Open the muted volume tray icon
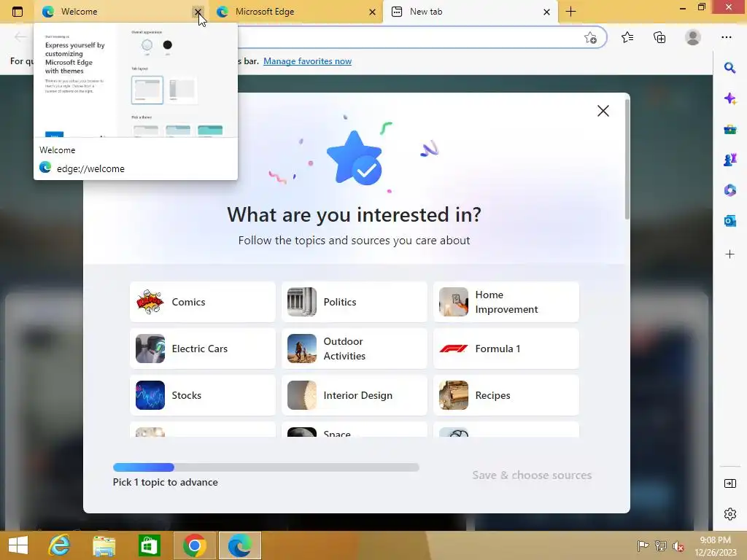The height and width of the screenshot is (560, 747). click(x=678, y=546)
